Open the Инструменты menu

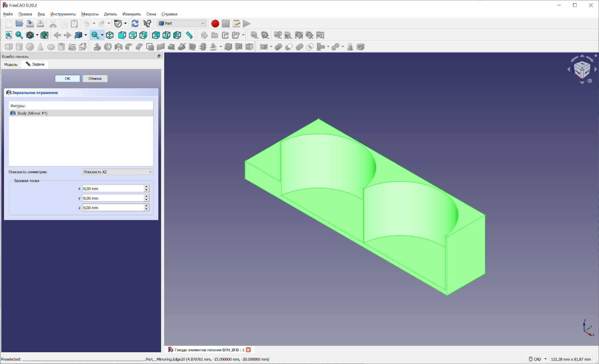pos(63,14)
